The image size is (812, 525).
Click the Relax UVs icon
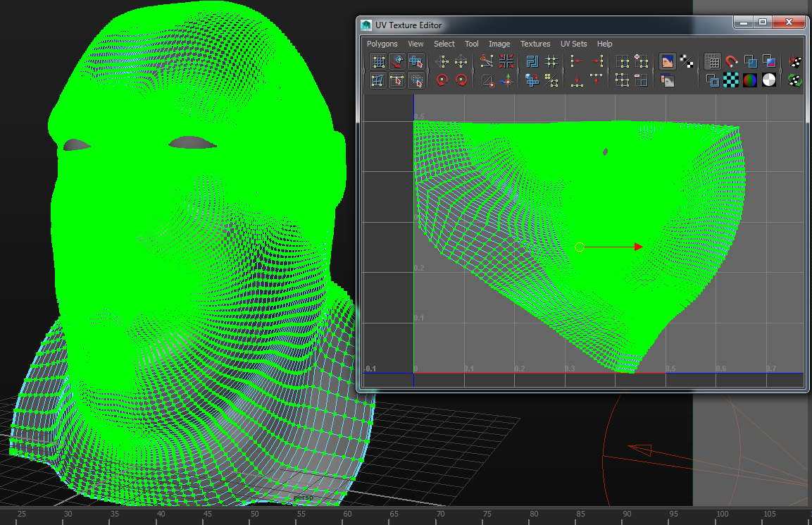click(551, 80)
